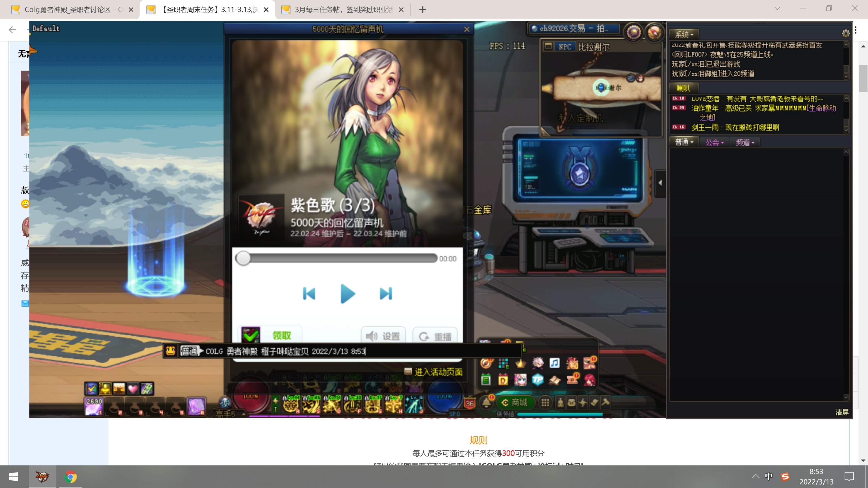Open the quest scroll icon
868x488 pixels.
(594, 402)
